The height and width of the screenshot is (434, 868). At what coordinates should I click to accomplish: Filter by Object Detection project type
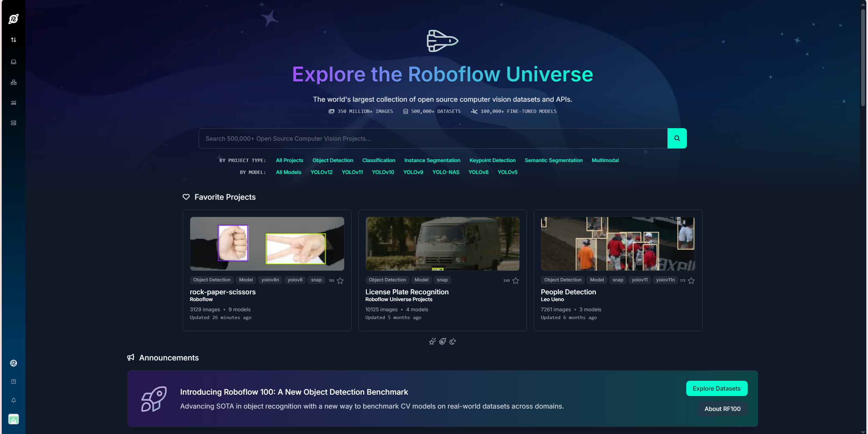(333, 160)
